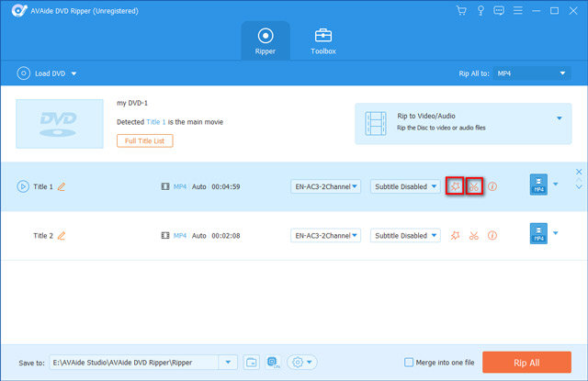Screen dimensions: 588x381
Task: Open the shopping cart purchase icon
Action: pyautogui.click(x=461, y=10)
